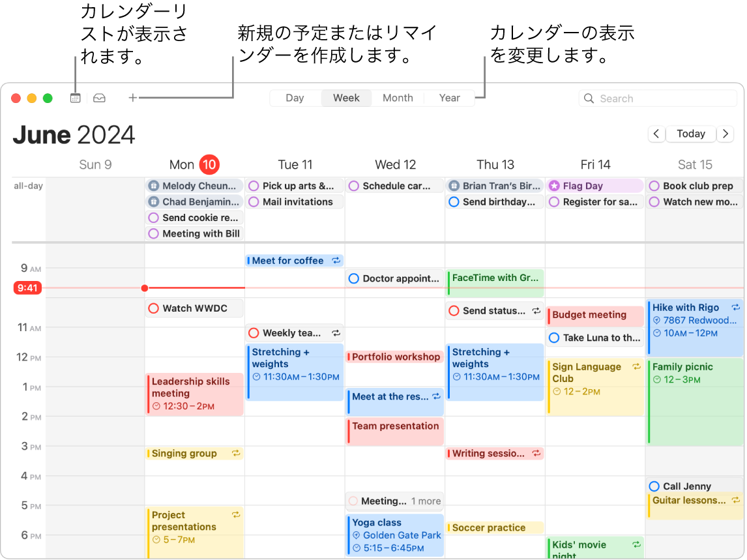The width and height of the screenshot is (747, 560).
Task: Mark Take Luna to th... done
Action: coord(554,338)
